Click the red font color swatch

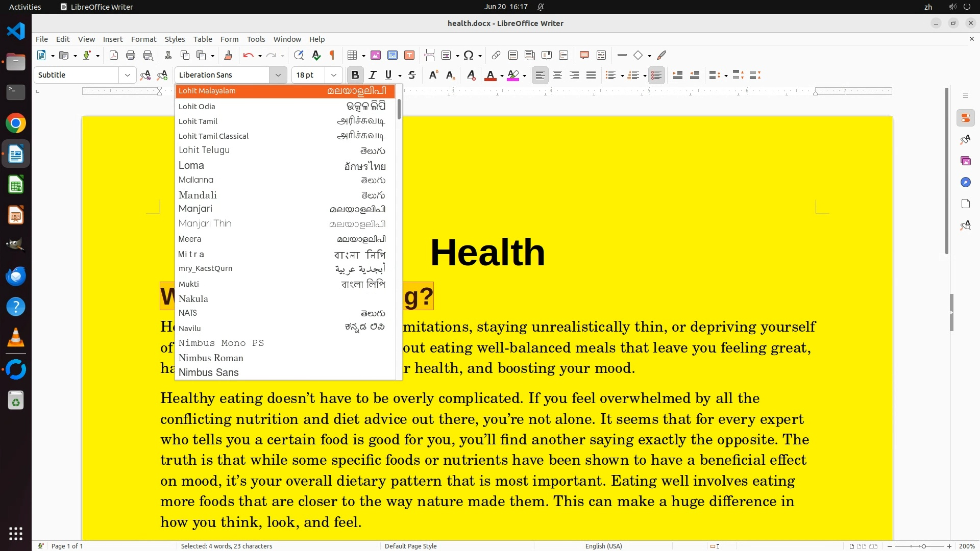(490, 76)
